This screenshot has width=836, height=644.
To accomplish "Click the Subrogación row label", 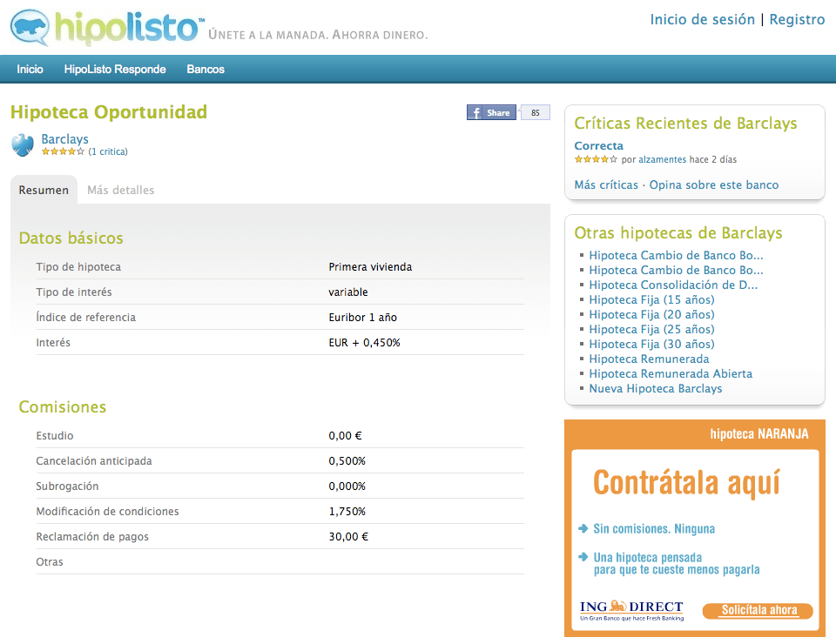I will 67,486.
